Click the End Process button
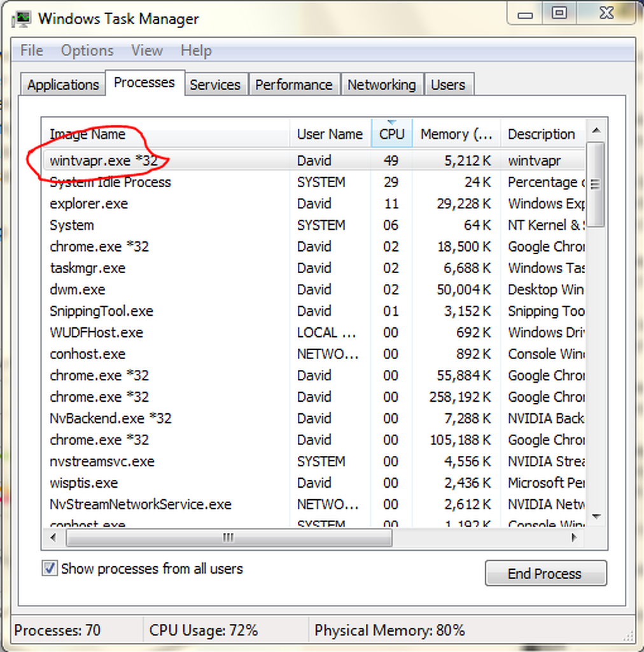Screen dimensions: 644x652 (545, 574)
